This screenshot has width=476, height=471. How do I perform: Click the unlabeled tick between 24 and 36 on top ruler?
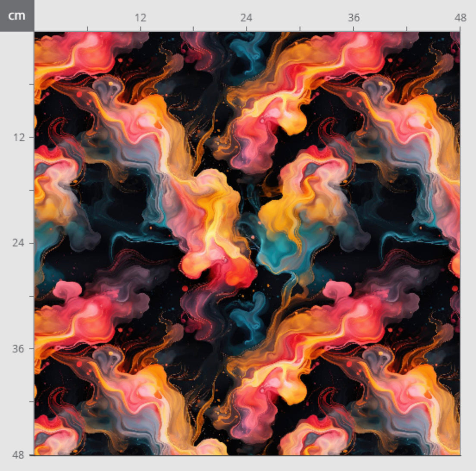(x=300, y=28)
